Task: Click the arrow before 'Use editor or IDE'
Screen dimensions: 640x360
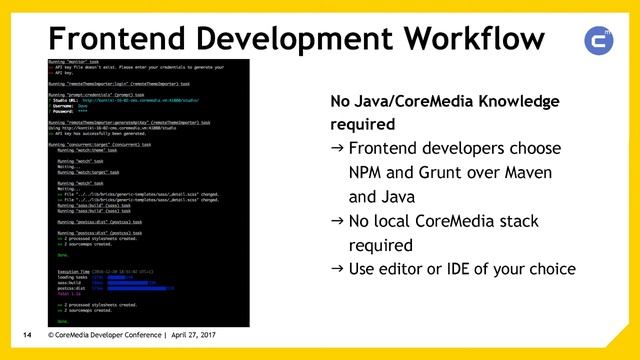Action: click(x=337, y=269)
